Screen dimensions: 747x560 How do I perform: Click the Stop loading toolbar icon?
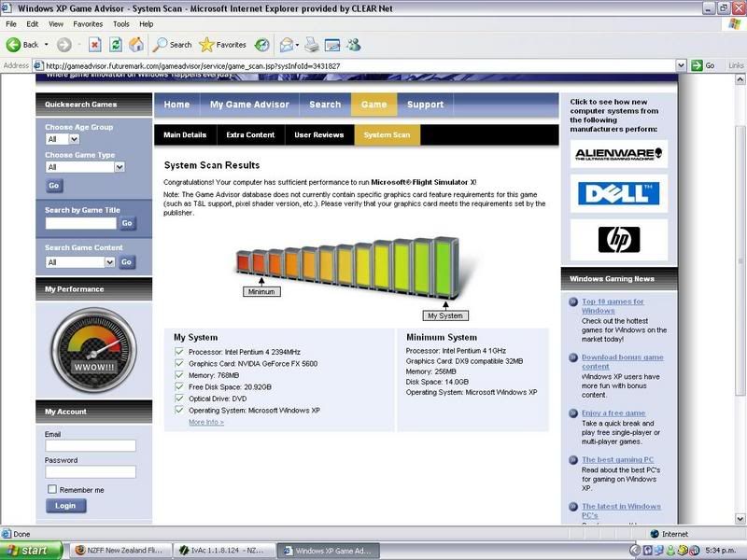[94, 45]
